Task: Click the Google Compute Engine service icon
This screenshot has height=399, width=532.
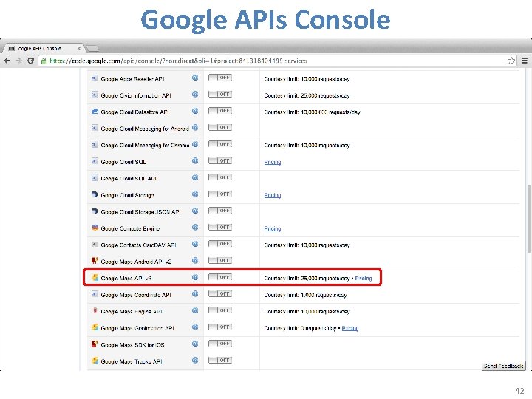Action: point(95,228)
